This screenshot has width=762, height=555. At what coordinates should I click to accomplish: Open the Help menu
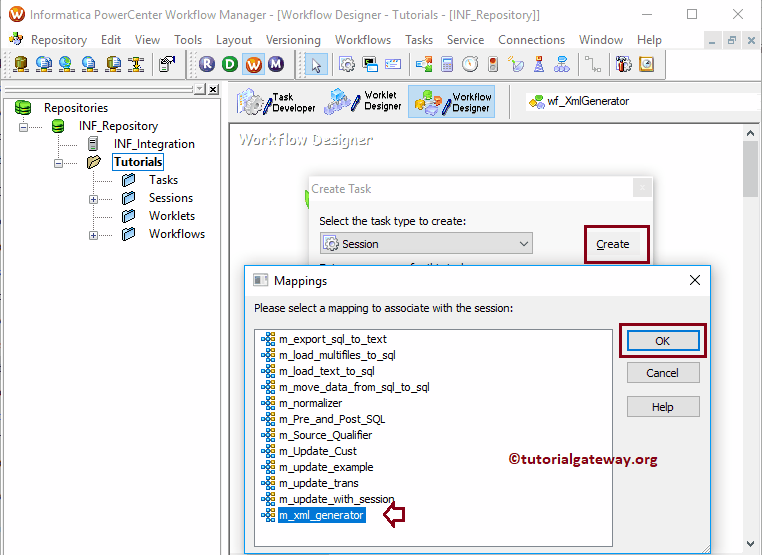point(649,40)
